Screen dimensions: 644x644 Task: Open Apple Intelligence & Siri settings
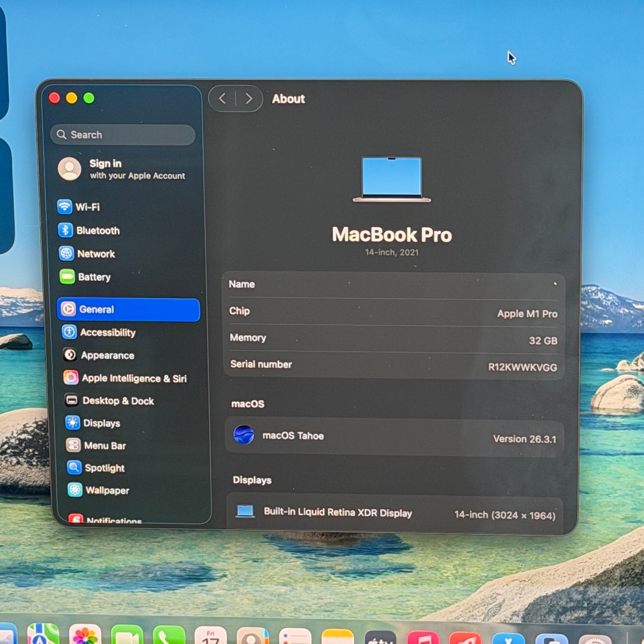(134, 378)
